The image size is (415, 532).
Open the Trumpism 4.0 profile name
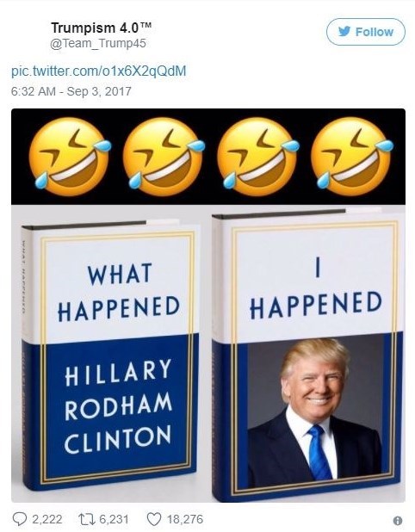coord(101,28)
